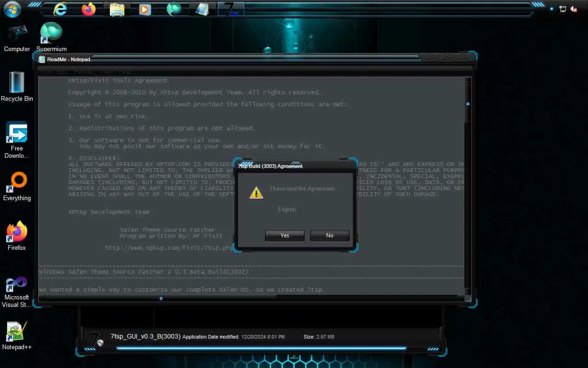Screen dimensions: 588x368
Task: Open the media player taskbar icon
Action: (145, 9)
